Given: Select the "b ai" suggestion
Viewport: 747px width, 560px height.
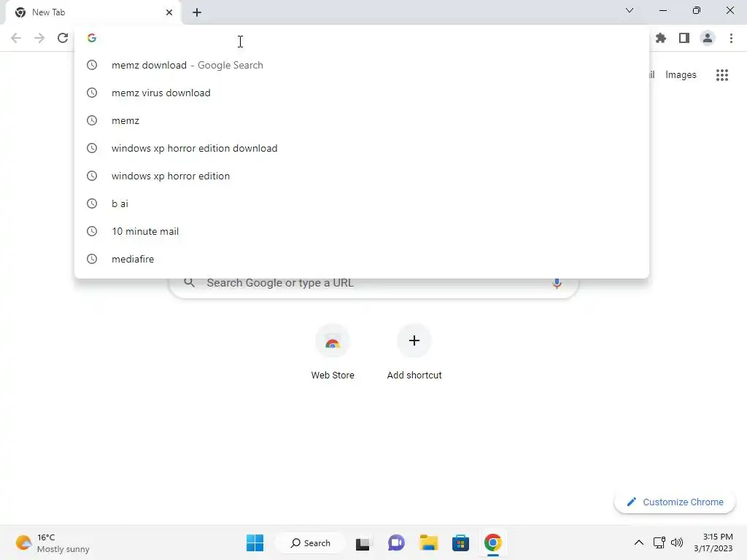Looking at the screenshot, I should pyautogui.click(x=362, y=203).
